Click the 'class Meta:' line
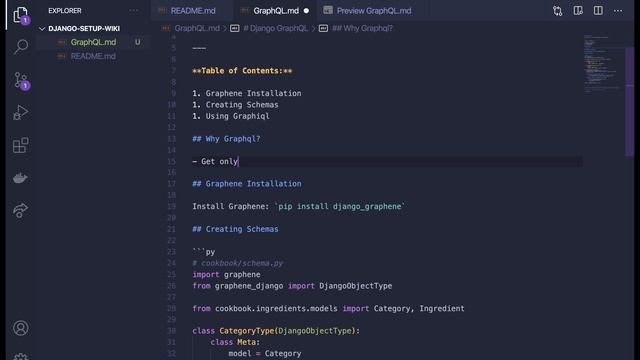The image size is (640, 360). [235, 342]
